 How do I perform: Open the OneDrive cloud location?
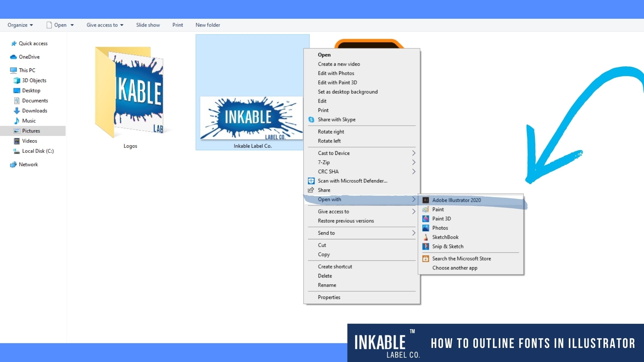tap(29, 57)
